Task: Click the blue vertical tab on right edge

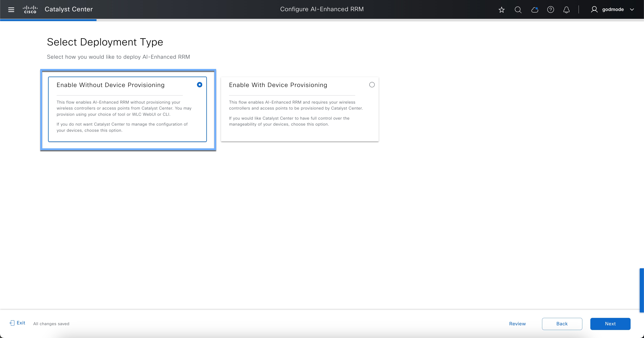Action: 642,290
